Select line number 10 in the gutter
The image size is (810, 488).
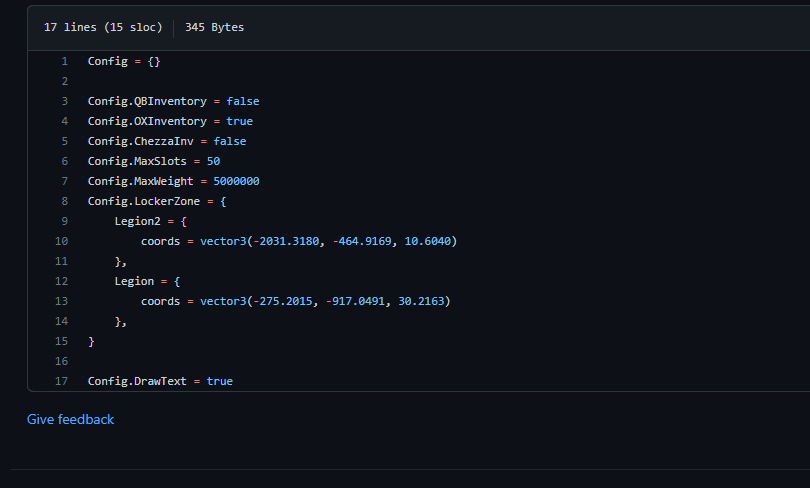(62, 241)
